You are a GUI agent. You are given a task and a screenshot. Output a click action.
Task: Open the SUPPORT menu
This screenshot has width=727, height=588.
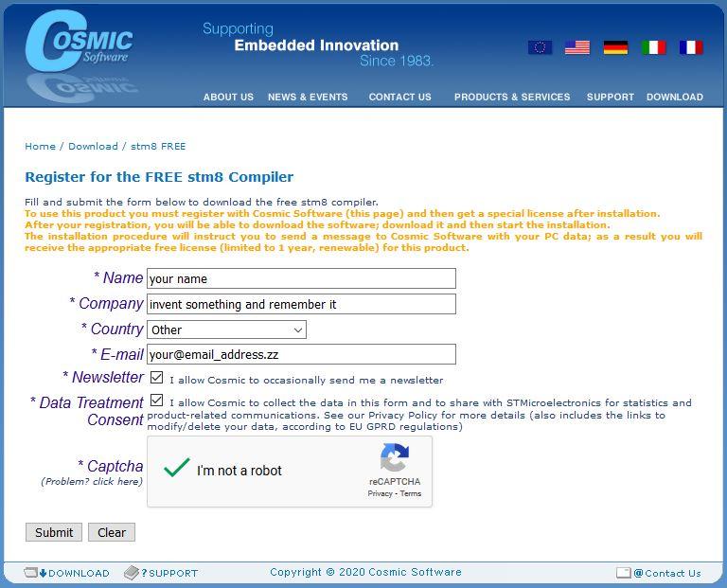pyautogui.click(x=611, y=97)
